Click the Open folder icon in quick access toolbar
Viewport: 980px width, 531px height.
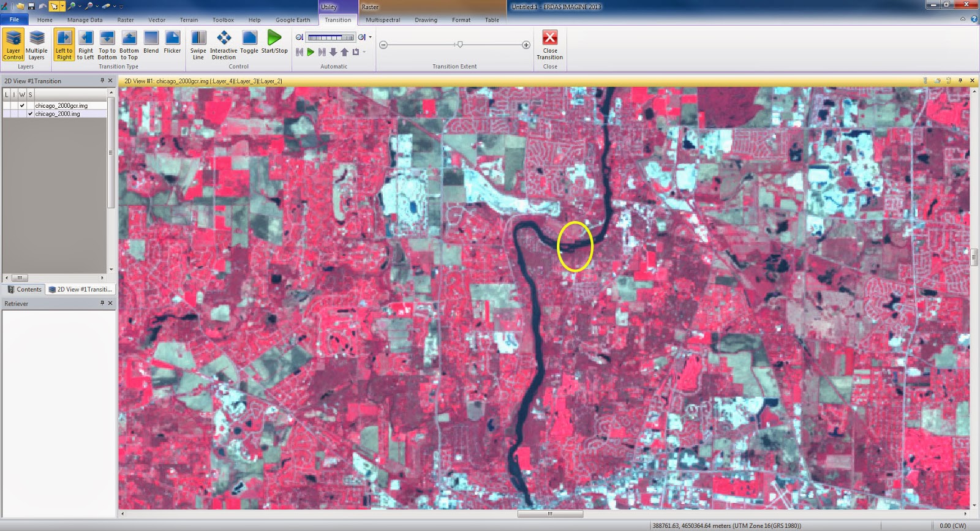pyautogui.click(x=20, y=6)
